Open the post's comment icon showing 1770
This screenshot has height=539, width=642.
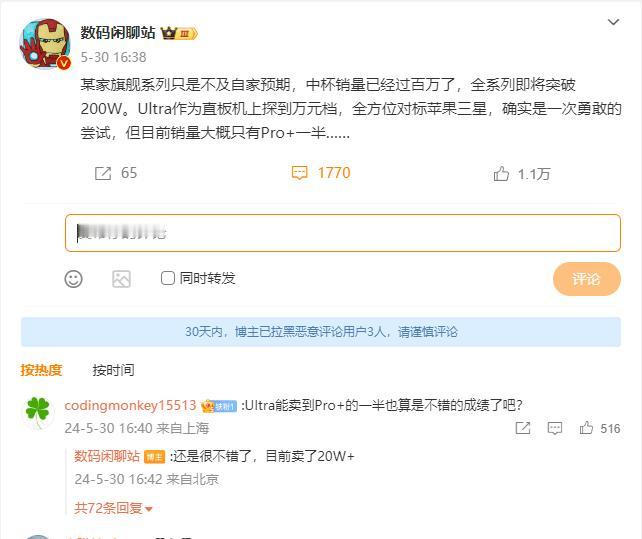[x=299, y=173]
